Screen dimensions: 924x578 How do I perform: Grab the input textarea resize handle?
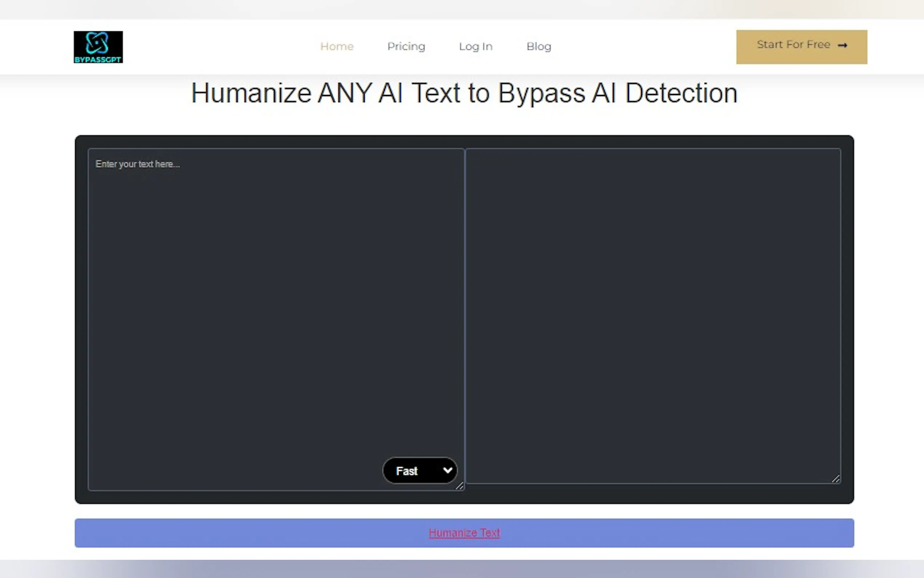point(459,486)
